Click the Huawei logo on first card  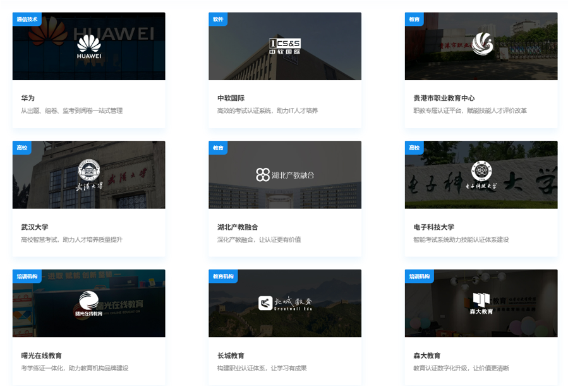click(88, 46)
